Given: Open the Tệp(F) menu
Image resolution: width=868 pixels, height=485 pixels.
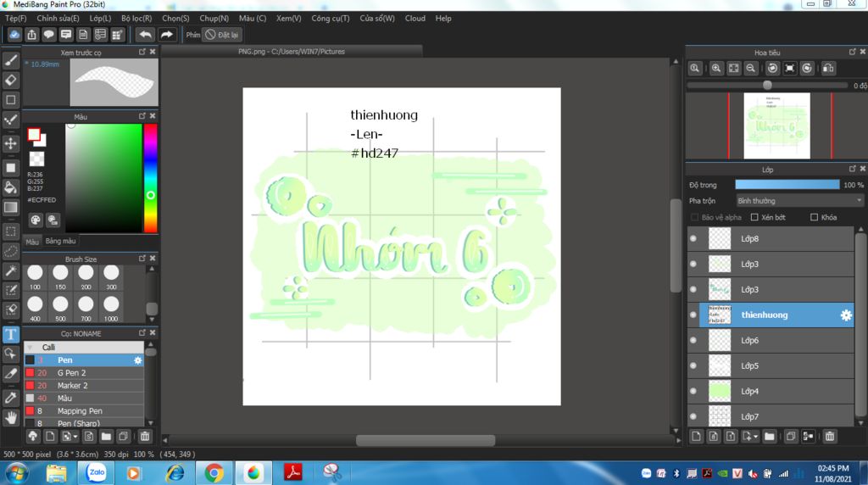Looking at the screenshot, I should tap(15, 19).
